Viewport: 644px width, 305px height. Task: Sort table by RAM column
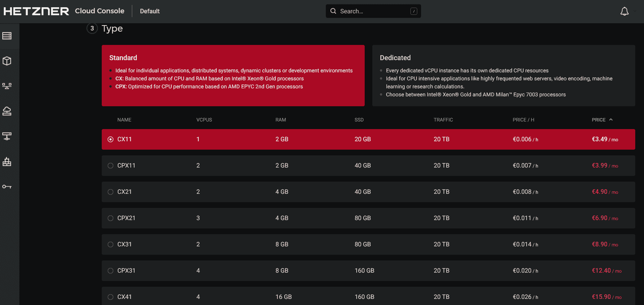point(281,120)
